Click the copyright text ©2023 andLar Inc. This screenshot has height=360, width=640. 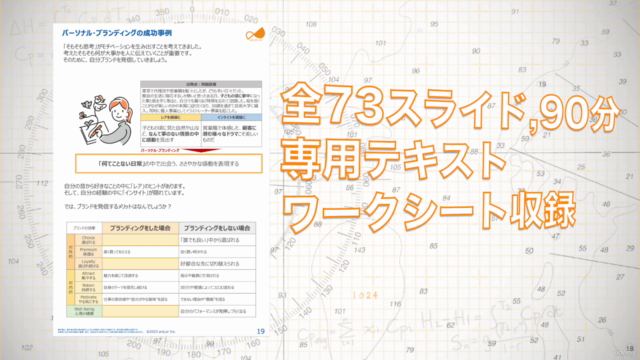161,331
